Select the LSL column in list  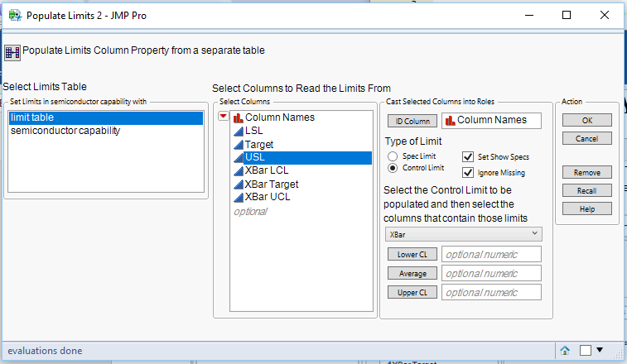coord(253,131)
